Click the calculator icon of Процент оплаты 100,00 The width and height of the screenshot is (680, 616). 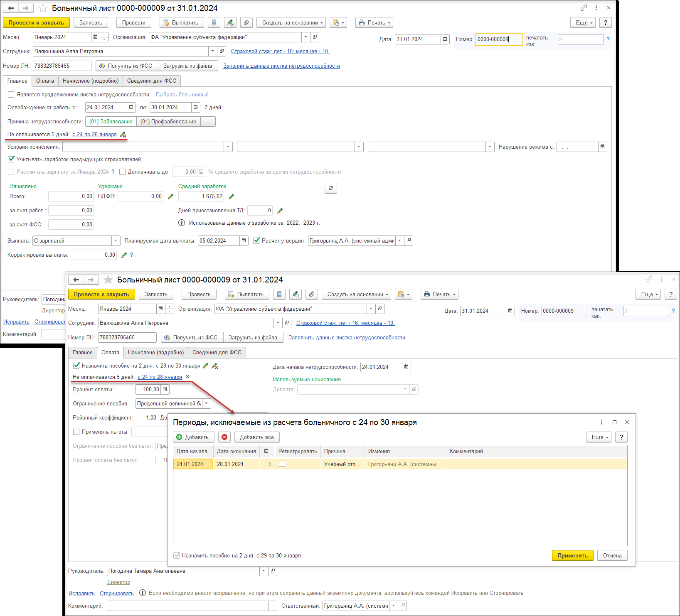point(165,389)
